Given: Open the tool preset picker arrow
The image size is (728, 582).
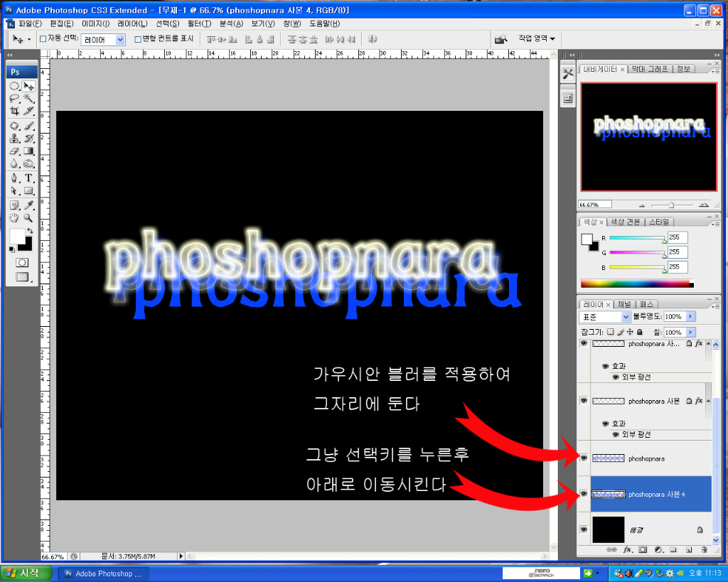Looking at the screenshot, I should (29, 40).
